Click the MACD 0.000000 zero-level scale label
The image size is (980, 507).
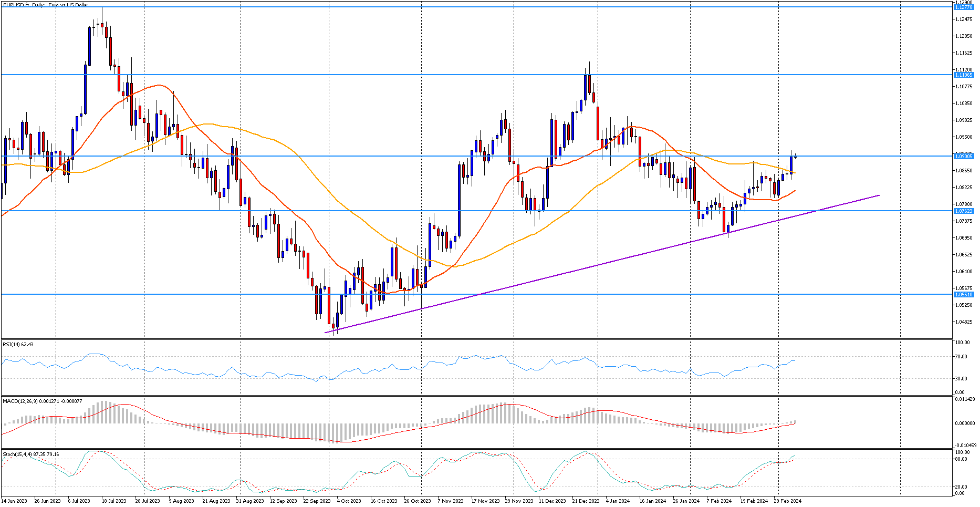coord(964,423)
